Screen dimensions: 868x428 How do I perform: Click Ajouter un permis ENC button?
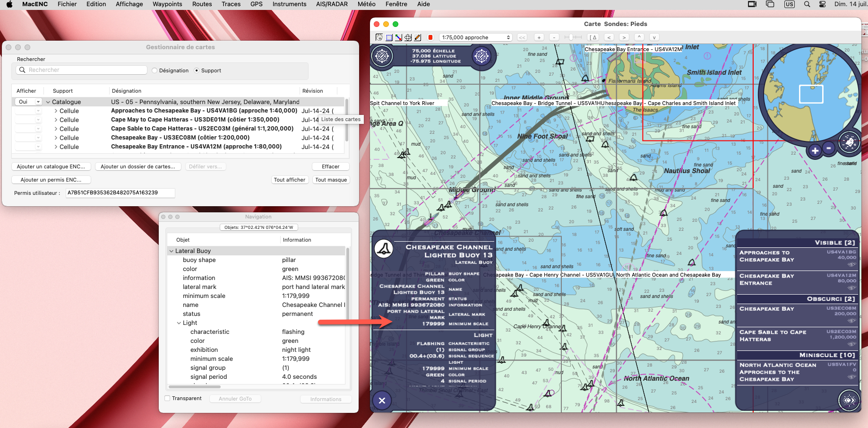click(x=51, y=180)
